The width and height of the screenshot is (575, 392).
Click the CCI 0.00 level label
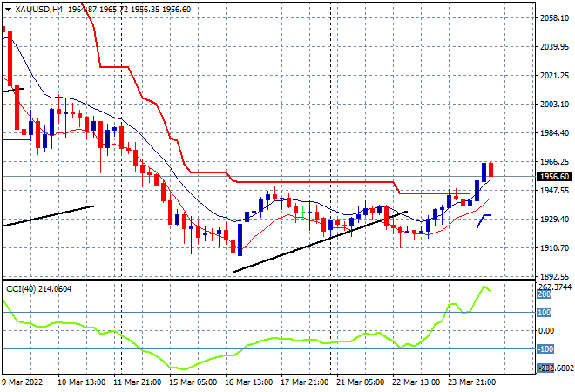click(x=546, y=331)
